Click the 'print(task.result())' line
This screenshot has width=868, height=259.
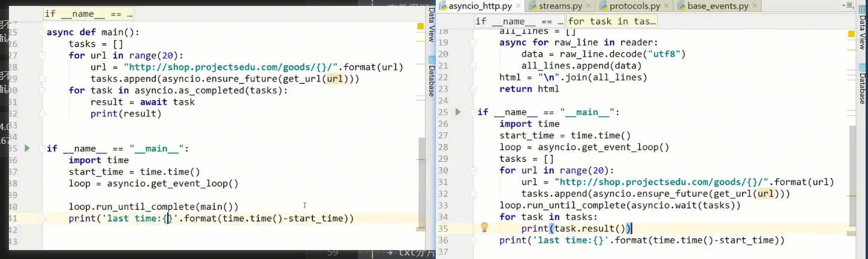(577, 228)
